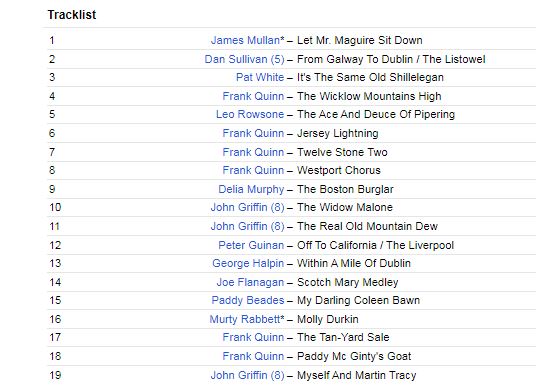Open Frank Quinn link on track 4
This screenshot has height=392, width=536.
coord(253,96)
